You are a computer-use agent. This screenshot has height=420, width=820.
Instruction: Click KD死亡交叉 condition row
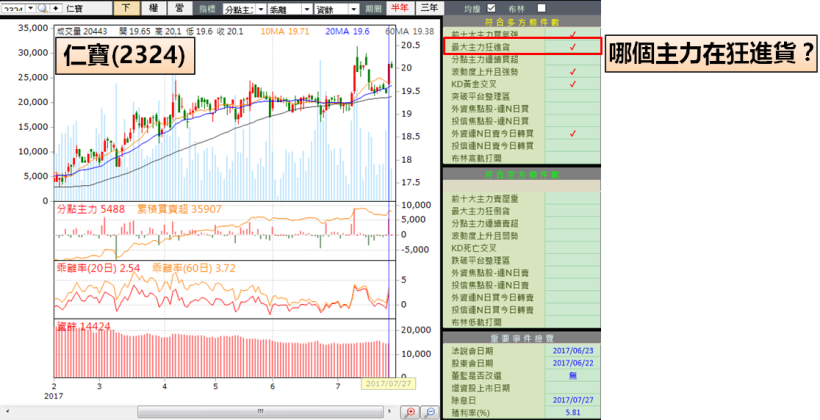(521, 248)
